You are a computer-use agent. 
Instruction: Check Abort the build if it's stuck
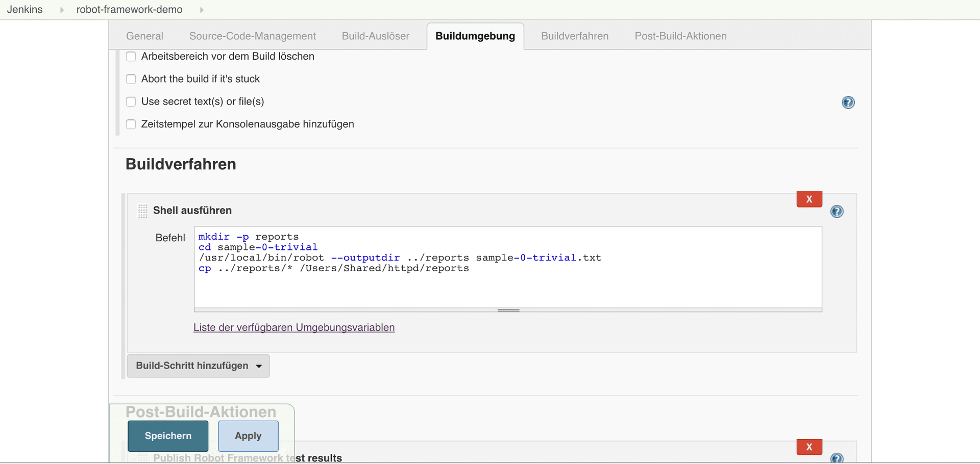131,79
